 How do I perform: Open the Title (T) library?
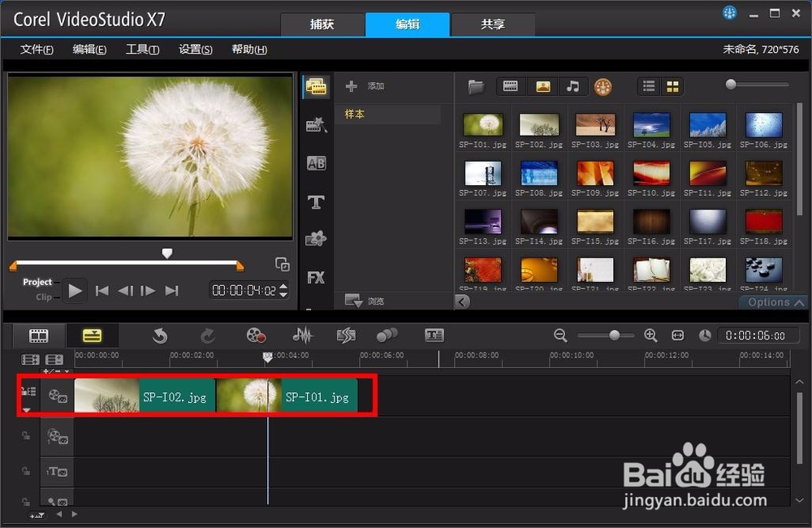(x=316, y=201)
